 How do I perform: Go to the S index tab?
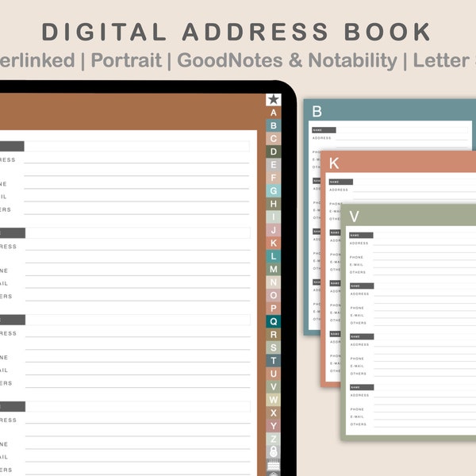(x=273, y=347)
